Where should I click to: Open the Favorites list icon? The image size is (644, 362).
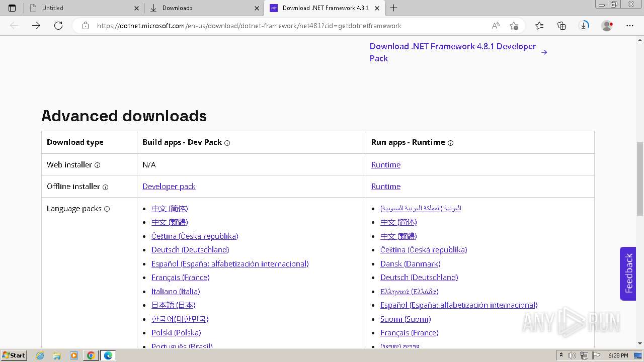539,26
